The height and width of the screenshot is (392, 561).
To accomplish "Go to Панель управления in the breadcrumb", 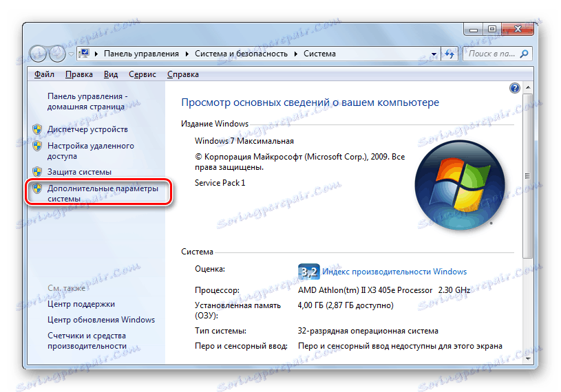I will [141, 54].
